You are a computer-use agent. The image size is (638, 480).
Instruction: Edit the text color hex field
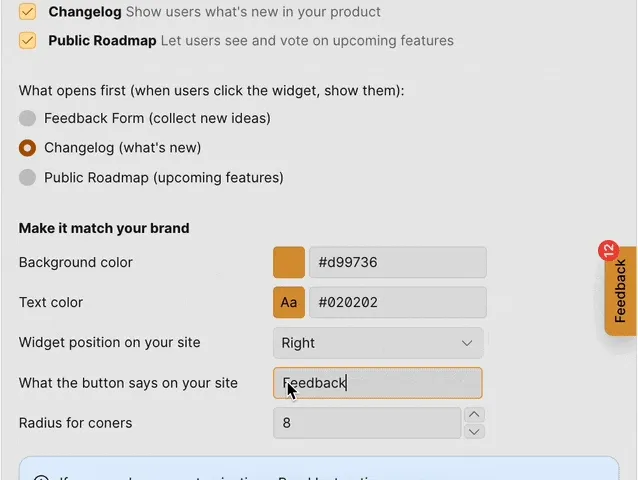tap(397, 303)
